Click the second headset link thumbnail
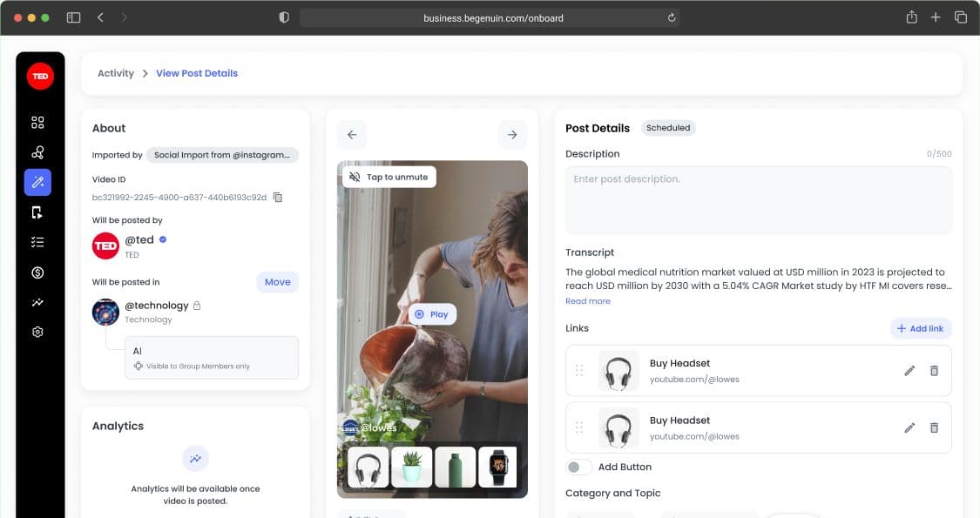 [x=618, y=428]
